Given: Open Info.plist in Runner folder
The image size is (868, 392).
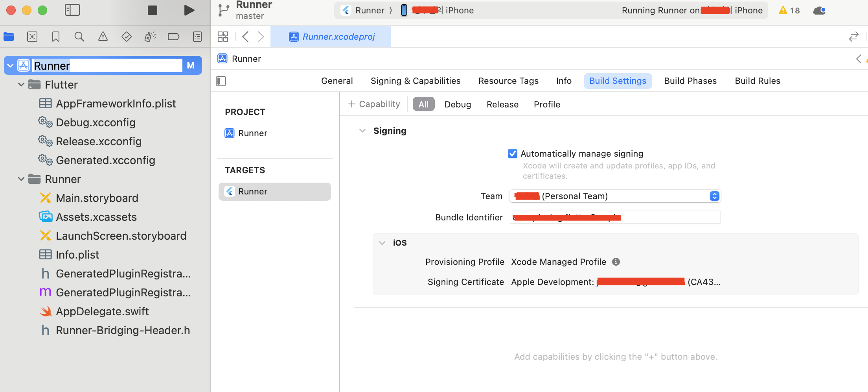Looking at the screenshot, I should pos(69,255).
